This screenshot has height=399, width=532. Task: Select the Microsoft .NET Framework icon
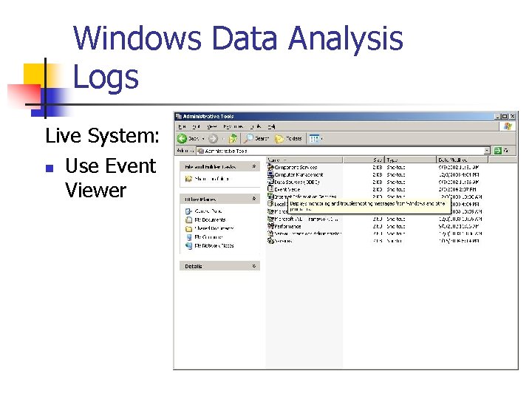270,219
